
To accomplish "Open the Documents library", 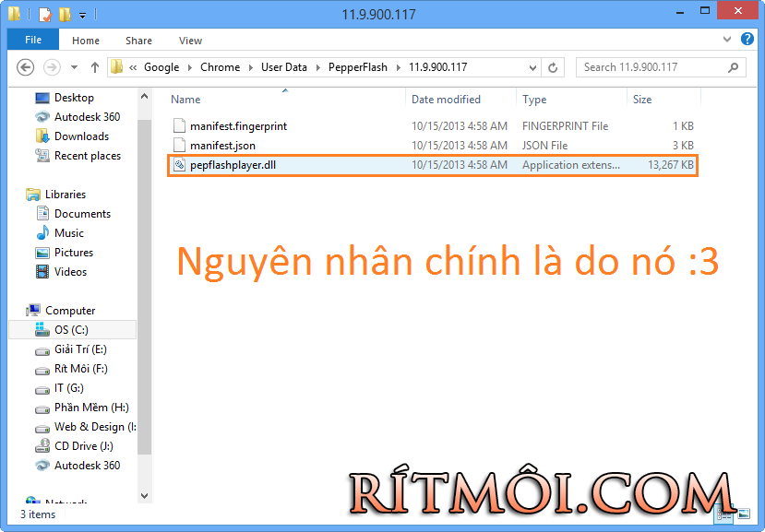I will pos(82,214).
